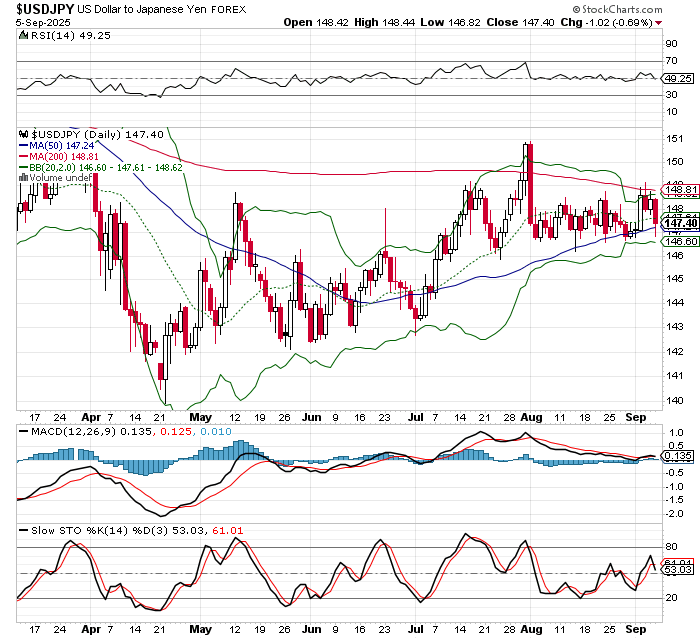Click the Slow STO %K(14) %D(3) label

click(89, 528)
